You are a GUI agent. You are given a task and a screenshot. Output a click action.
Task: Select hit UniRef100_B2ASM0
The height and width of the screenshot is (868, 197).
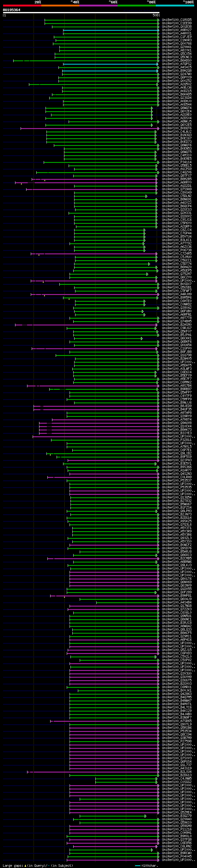point(177,325)
